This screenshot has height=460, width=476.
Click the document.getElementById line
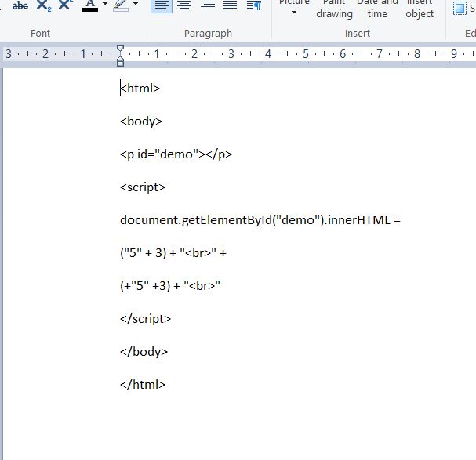pos(260,220)
